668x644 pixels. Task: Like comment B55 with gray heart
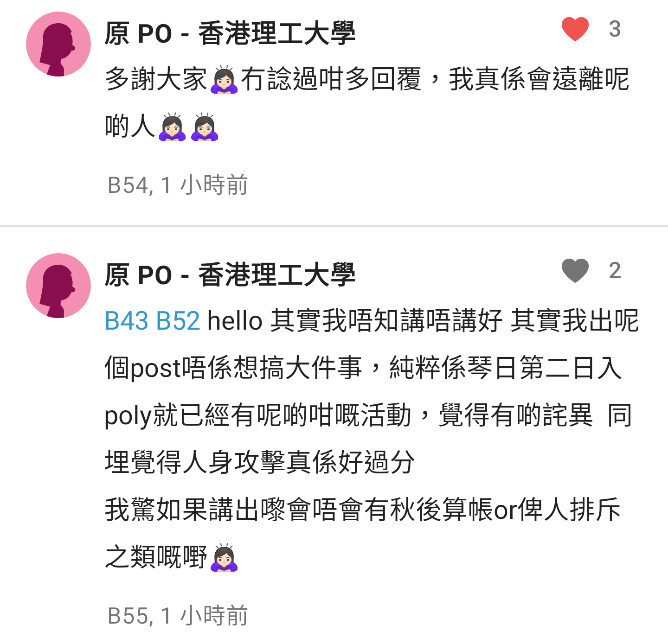point(575,271)
